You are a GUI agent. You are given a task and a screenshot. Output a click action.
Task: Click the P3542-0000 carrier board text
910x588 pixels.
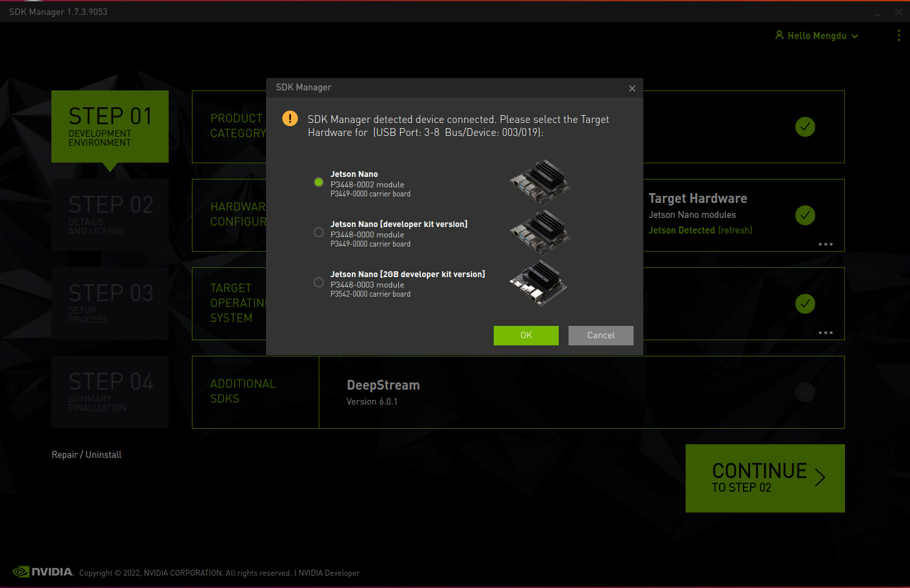[x=370, y=294]
